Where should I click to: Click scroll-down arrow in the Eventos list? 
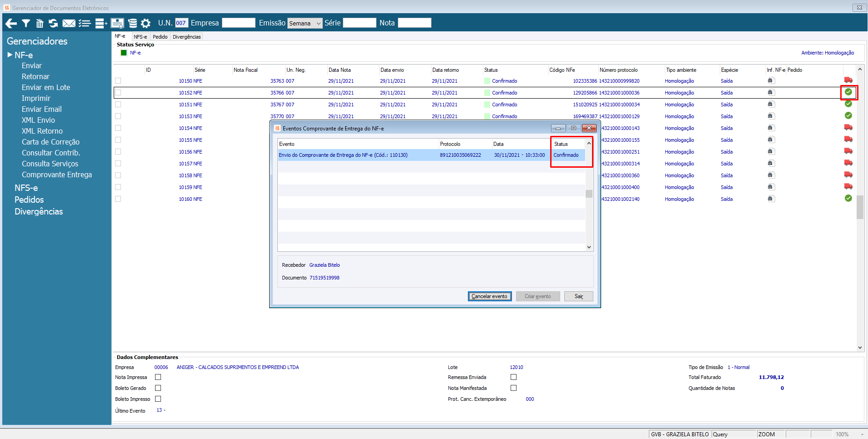tap(589, 247)
